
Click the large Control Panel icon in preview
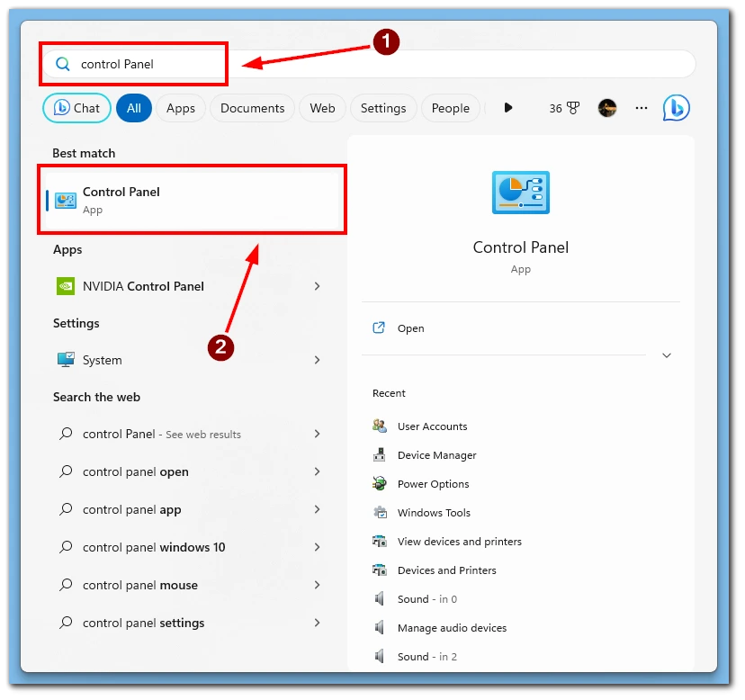coord(521,193)
